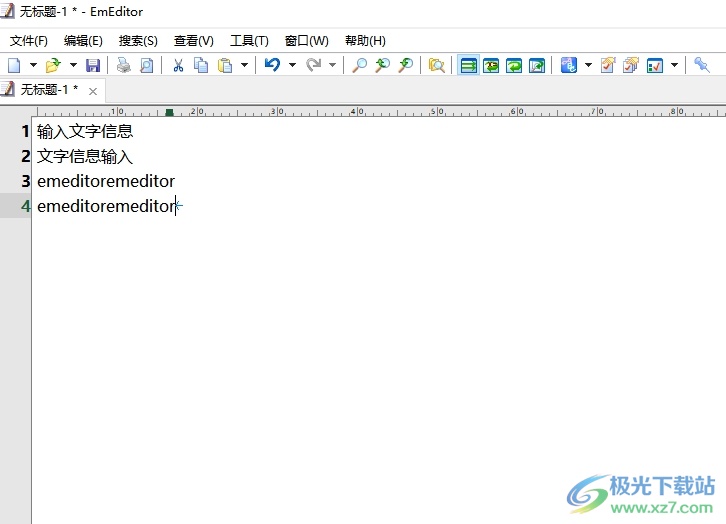Open the 帮助(H) menu
This screenshot has height=524, width=726.
coord(365,41)
